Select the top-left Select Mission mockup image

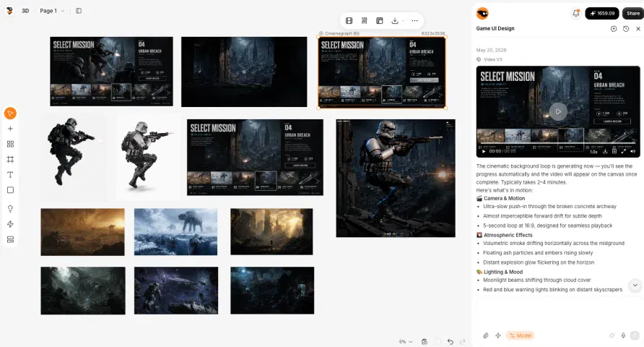(111, 71)
